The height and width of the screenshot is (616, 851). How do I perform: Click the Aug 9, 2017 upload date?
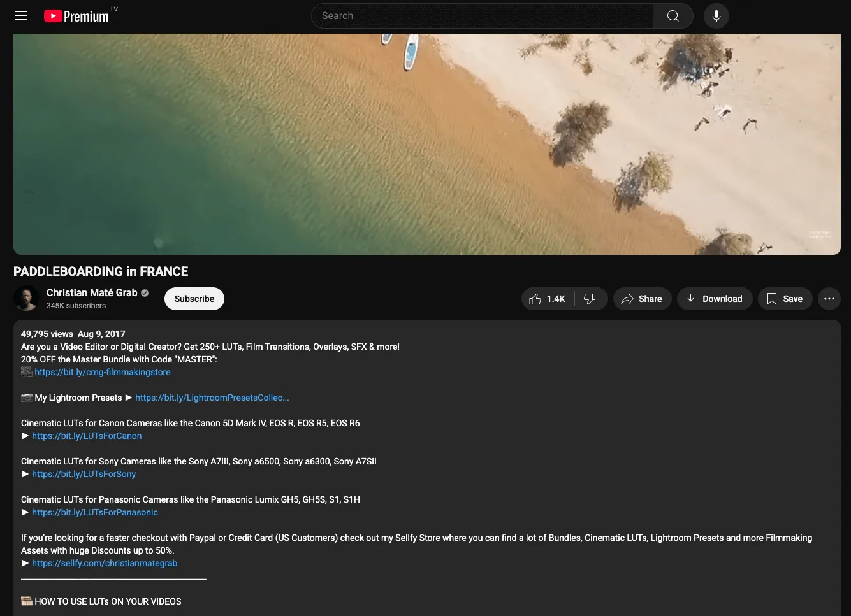pos(101,334)
